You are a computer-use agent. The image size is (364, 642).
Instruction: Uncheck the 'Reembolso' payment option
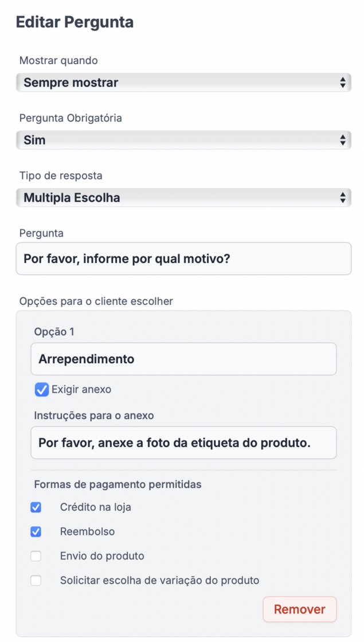click(36, 532)
